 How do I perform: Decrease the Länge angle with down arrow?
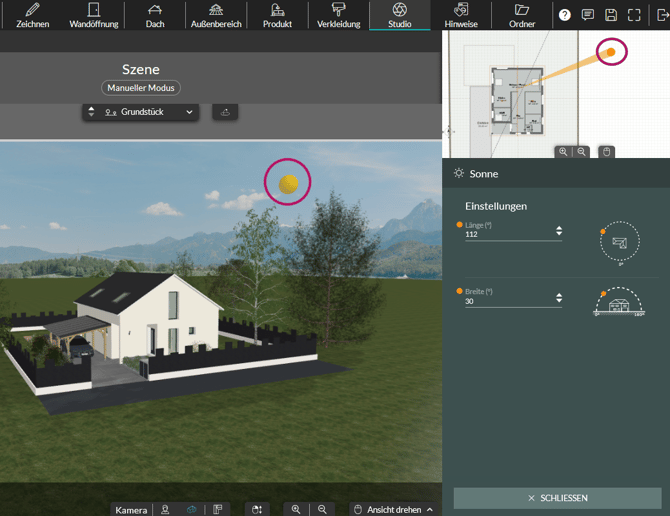point(559,234)
